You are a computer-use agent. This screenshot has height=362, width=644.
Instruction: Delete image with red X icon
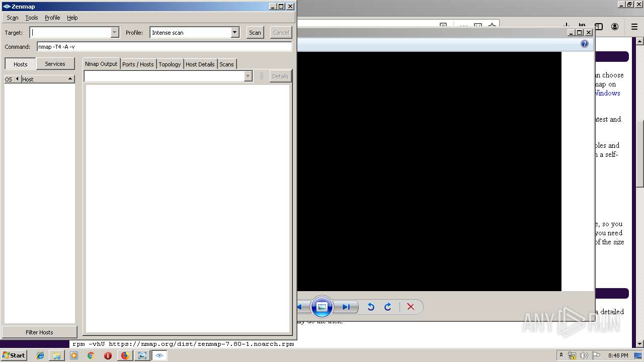(411, 307)
